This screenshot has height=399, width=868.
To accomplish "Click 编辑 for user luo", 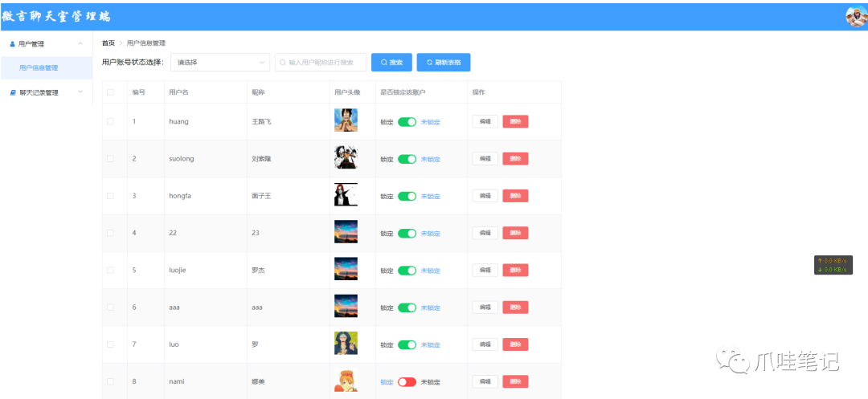I will [x=485, y=344].
